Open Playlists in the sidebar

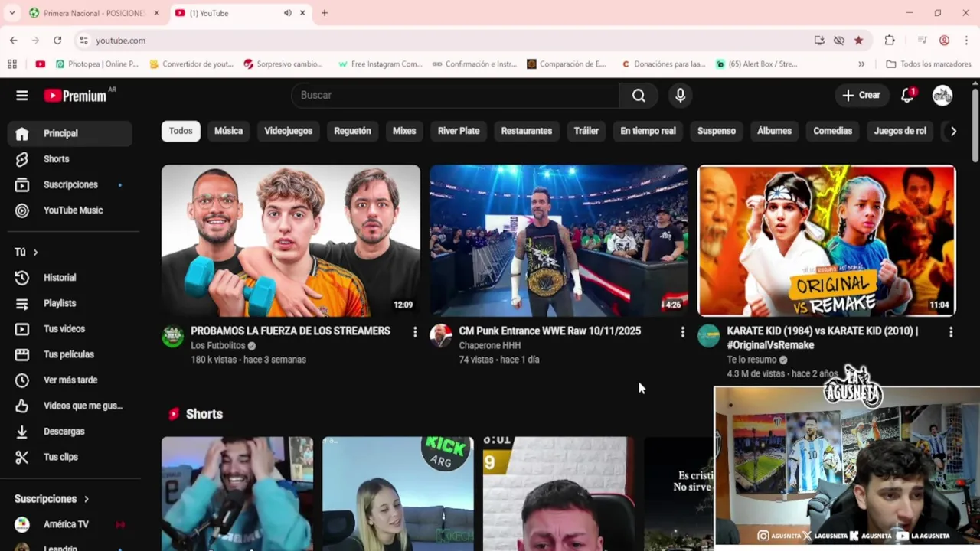click(70, 303)
